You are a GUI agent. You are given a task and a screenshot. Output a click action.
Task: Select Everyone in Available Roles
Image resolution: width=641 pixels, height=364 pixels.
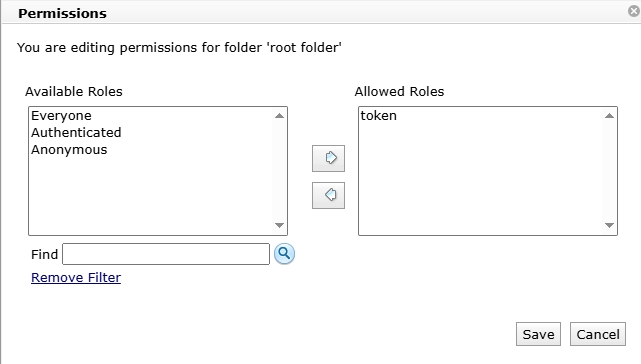tap(61, 116)
